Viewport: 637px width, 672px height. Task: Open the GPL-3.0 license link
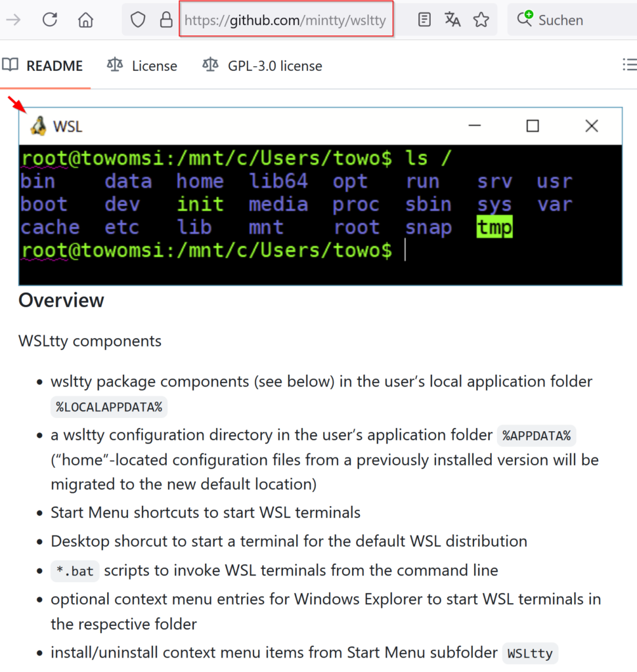pyautogui.click(x=275, y=65)
